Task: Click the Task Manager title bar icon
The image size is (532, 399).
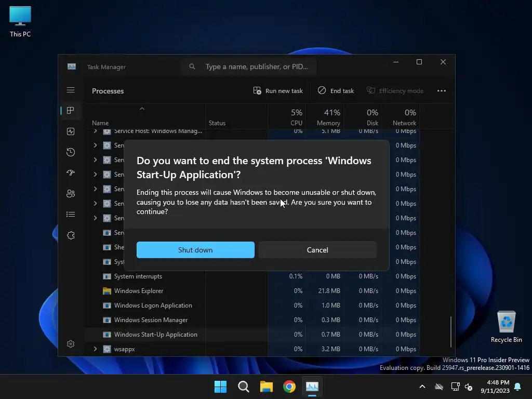Action: [72, 66]
